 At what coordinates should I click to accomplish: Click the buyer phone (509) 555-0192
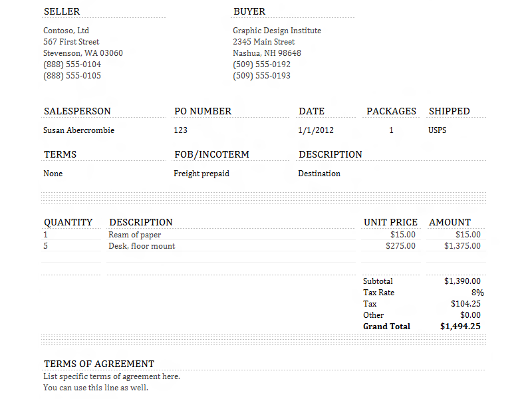261,65
